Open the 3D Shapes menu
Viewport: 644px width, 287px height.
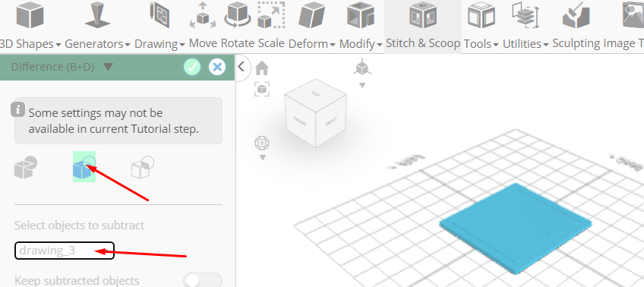pyautogui.click(x=31, y=43)
